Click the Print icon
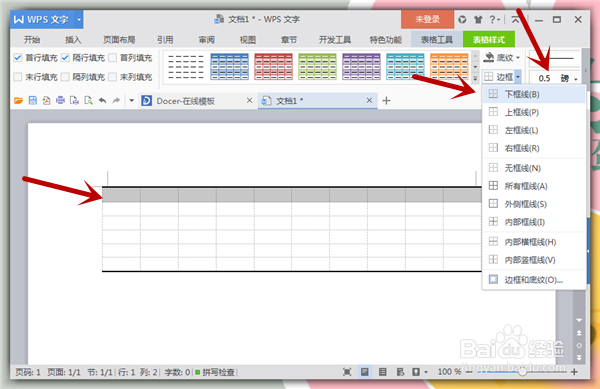This screenshot has height=389, width=600. point(60,101)
